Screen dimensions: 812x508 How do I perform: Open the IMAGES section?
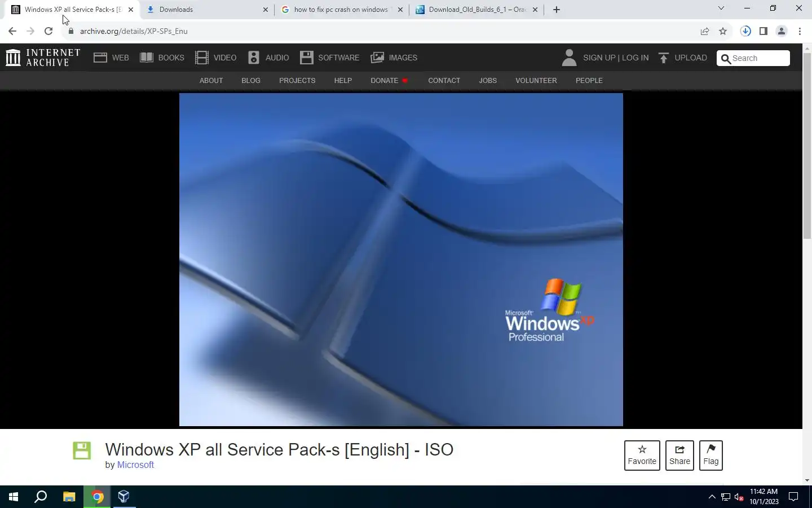pos(394,58)
